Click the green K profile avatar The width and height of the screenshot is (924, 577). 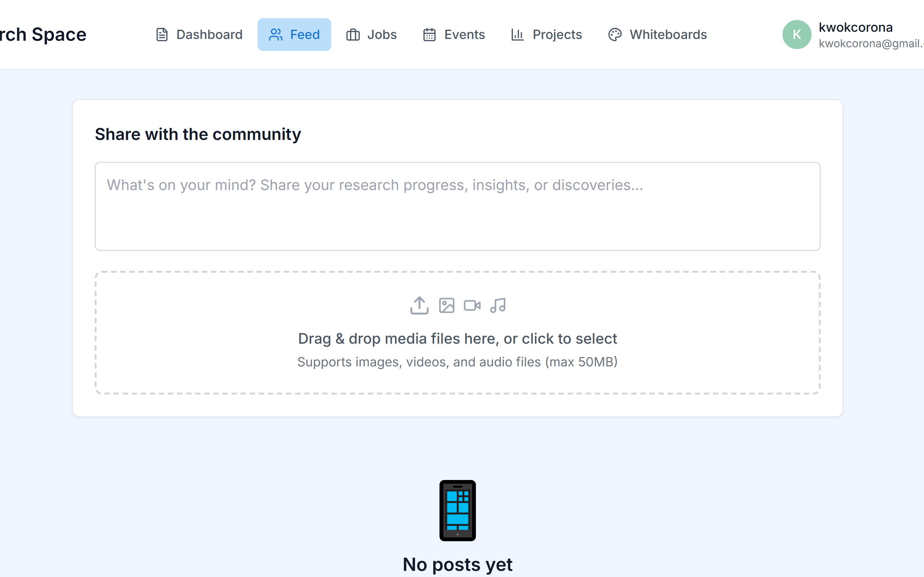click(797, 35)
